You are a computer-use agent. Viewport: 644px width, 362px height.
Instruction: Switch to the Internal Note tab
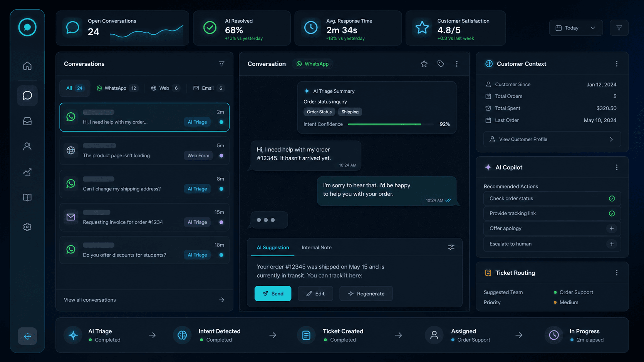(317, 247)
